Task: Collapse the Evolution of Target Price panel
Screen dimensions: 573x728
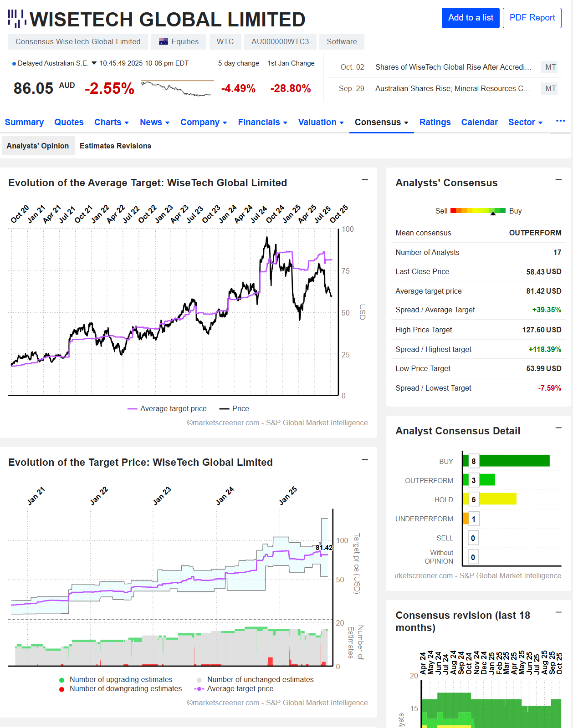Action: point(364,460)
